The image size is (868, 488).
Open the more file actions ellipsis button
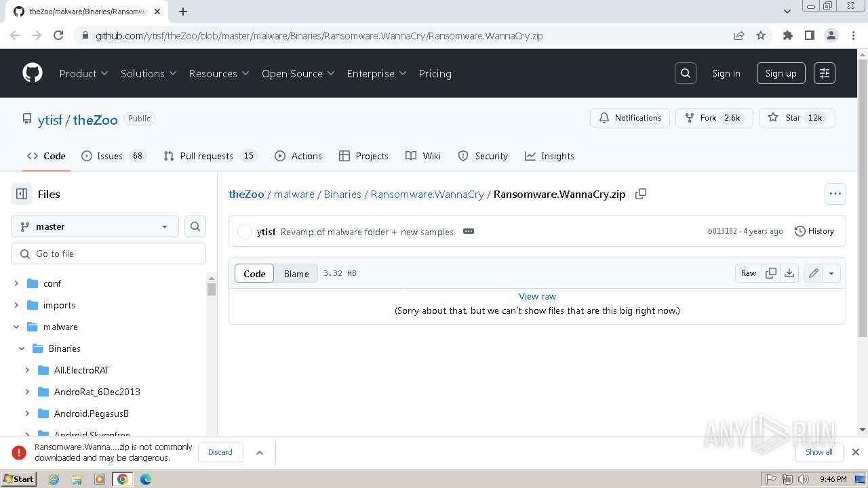point(835,194)
